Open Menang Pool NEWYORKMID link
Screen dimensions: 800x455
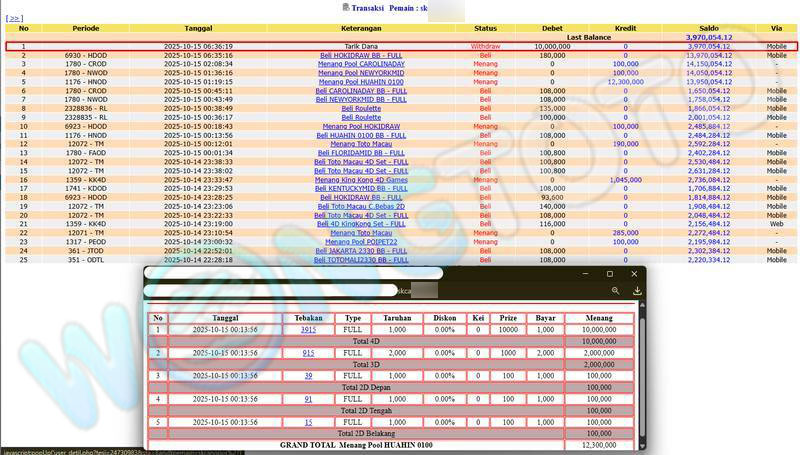[362, 72]
